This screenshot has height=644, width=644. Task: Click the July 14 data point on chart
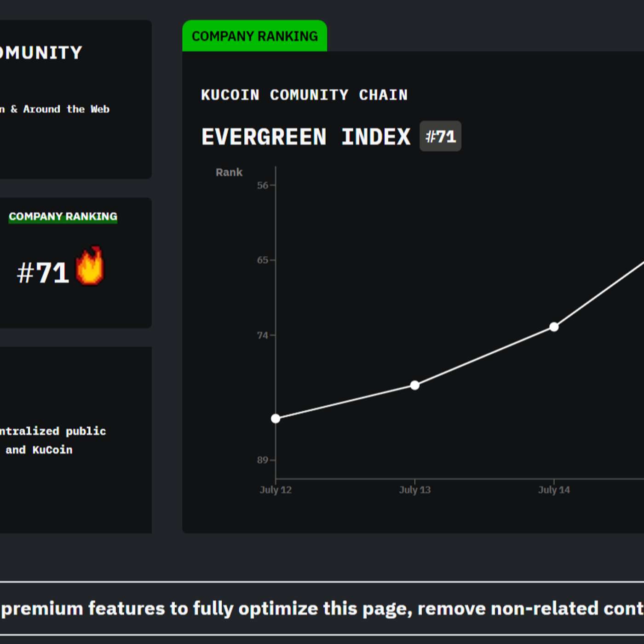(x=553, y=327)
